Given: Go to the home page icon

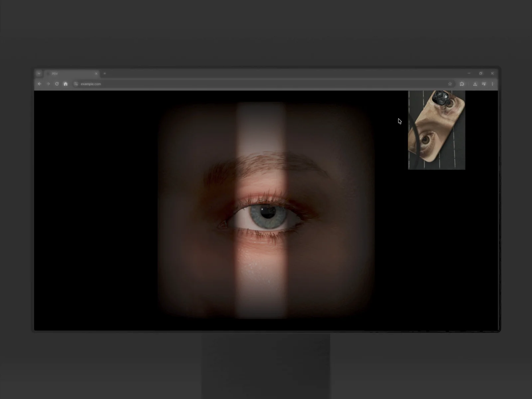Looking at the screenshot, I should click(x=66, y=84).
